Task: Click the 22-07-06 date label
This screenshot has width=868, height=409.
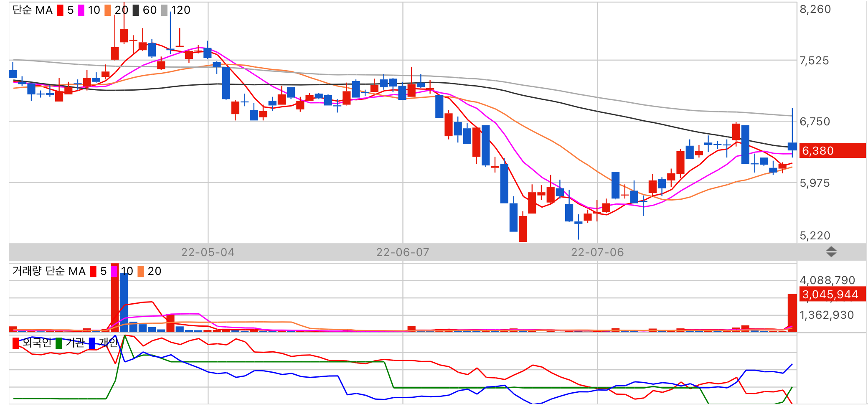Action: [x=597, y=252]
